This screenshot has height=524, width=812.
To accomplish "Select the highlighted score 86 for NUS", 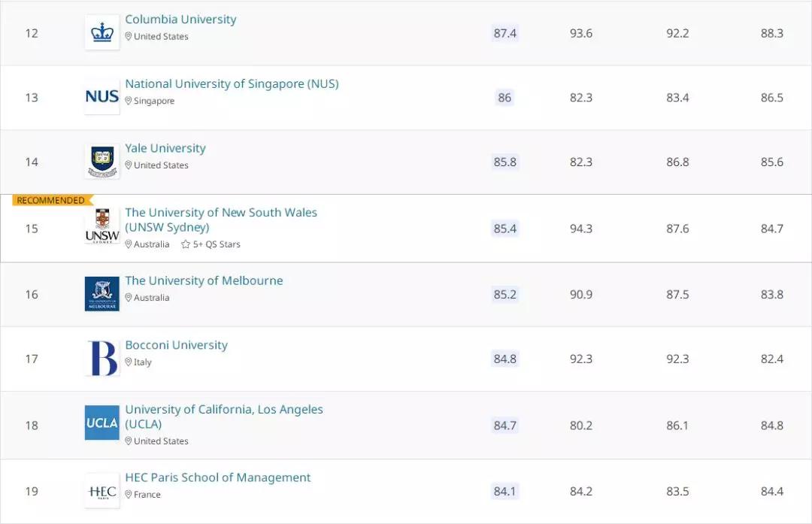I will pos(504,97).
